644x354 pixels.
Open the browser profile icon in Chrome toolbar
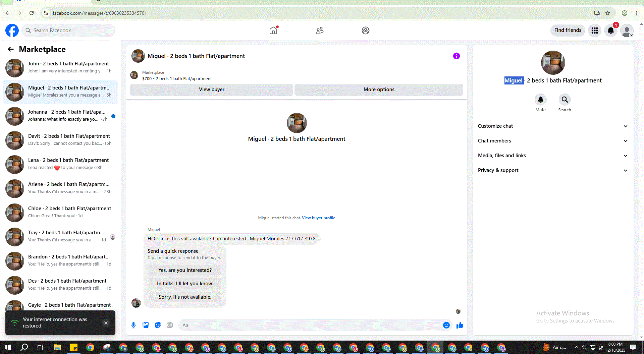point(625,13)
